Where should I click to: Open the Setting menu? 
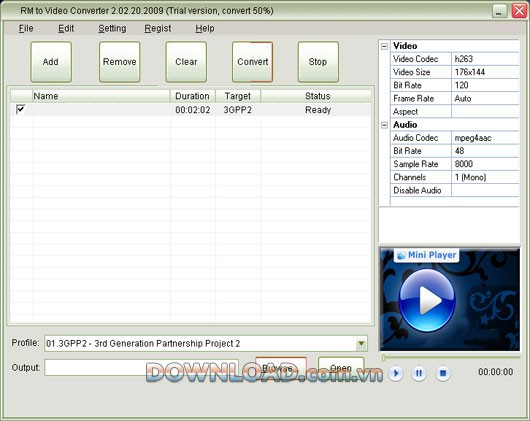click(x=112, y=28)
